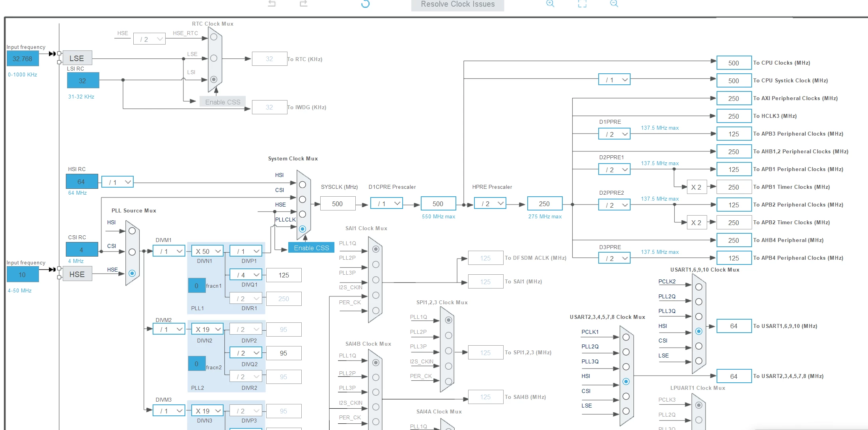
Task: Click the HSE input frequency field 10
Action: (x=22, y=274)
